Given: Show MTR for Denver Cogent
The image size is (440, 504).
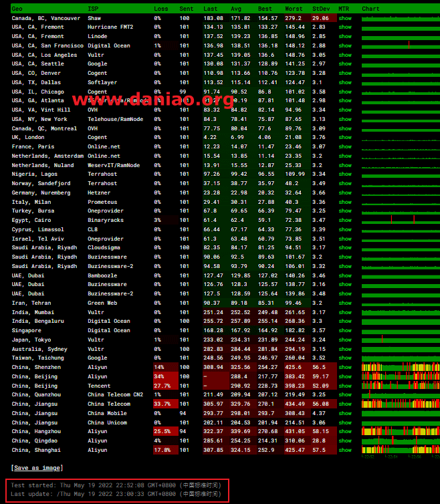Looking at the screenshot, I should pyautogui.click(x=345, y=73).
